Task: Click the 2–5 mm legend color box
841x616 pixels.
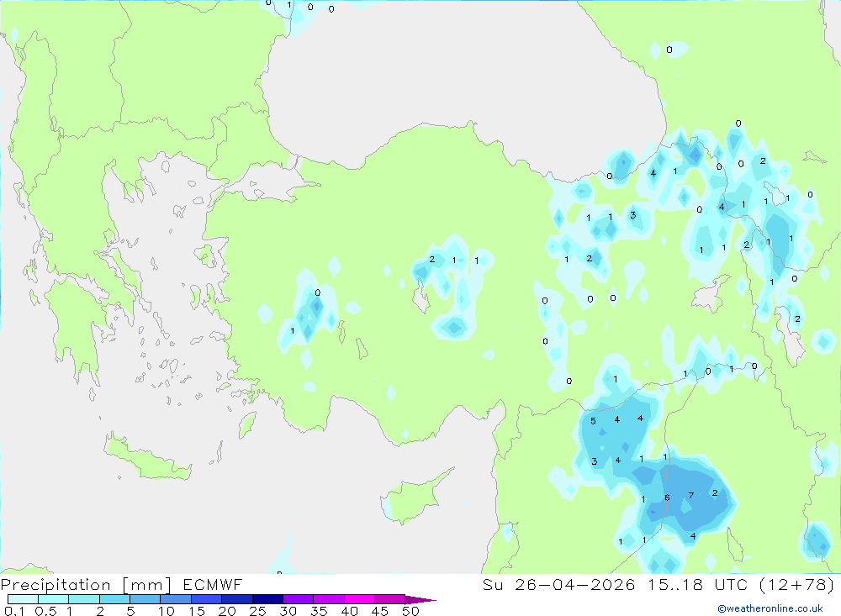Action: tap(114, 599)
